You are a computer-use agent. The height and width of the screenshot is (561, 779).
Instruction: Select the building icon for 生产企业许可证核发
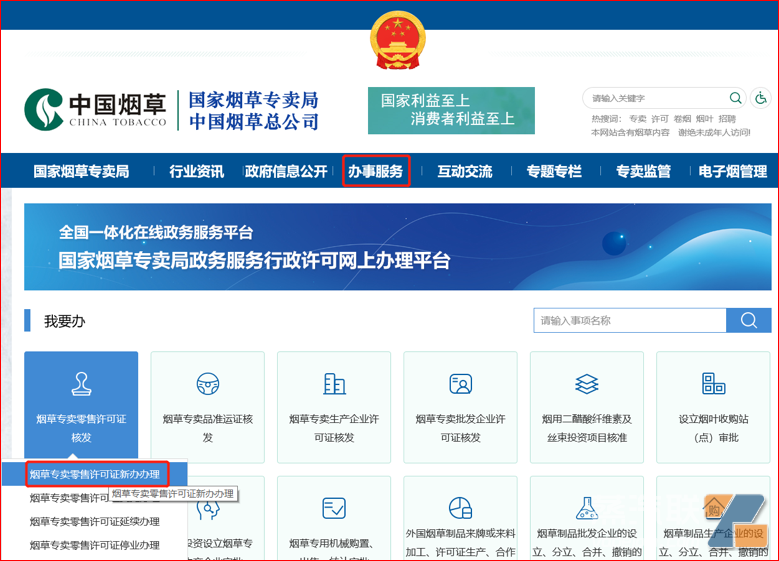[x=334, y=384]
